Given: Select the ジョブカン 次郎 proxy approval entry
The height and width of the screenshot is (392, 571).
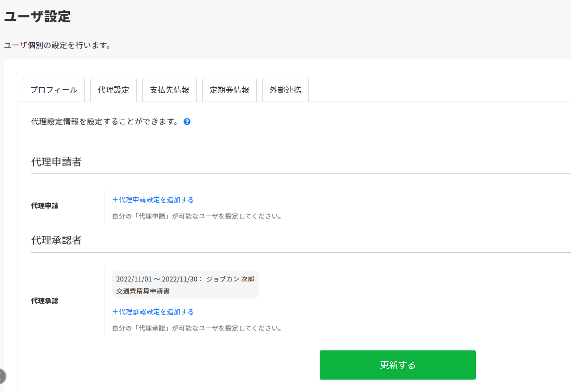Looking at the screenshot, I should point(185,285).
